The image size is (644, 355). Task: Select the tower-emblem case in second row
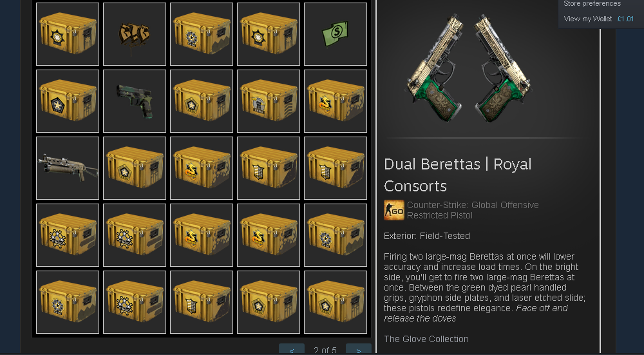[x=268, y=101]
